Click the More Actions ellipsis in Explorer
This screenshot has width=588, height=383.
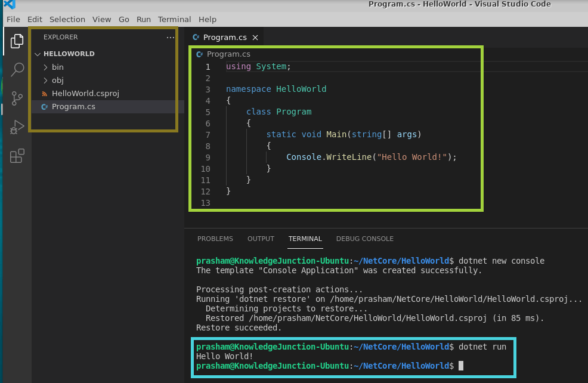[171, 37]
